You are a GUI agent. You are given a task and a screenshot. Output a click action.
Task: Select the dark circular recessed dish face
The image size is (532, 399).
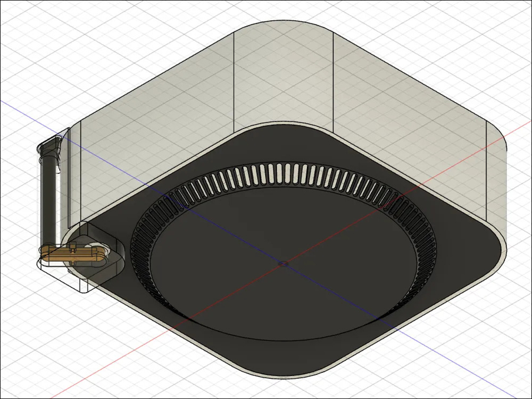[x=284, y=264]
